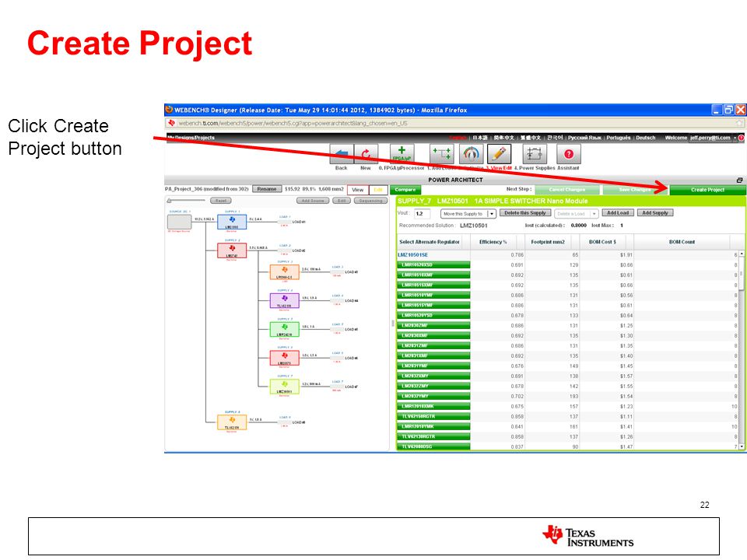This screenshot has width=747, height=560.
Task: Click the regulator table scrollbar down arrow
Action: coord(742,446)
